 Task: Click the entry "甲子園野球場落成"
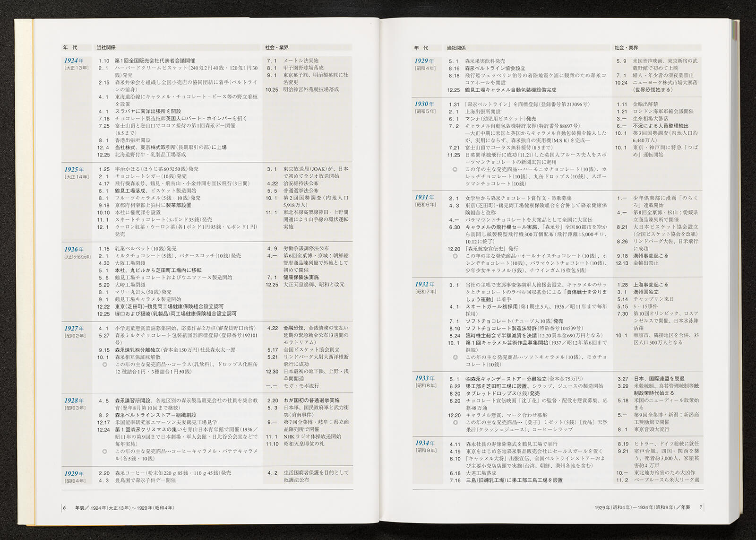click(303, 68)
